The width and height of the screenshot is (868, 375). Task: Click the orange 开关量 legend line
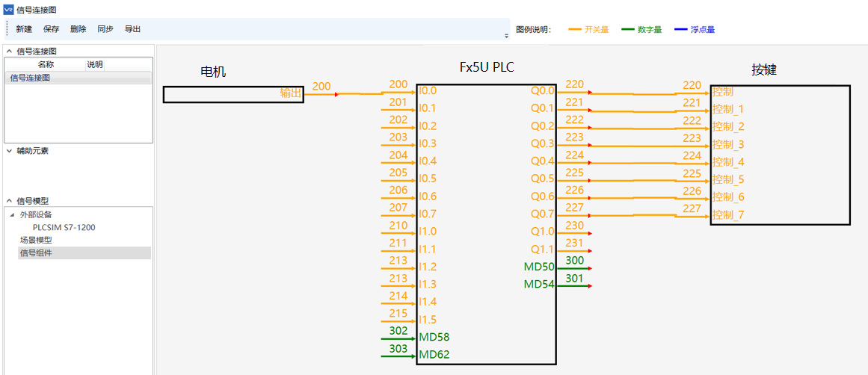pos(575,30)
